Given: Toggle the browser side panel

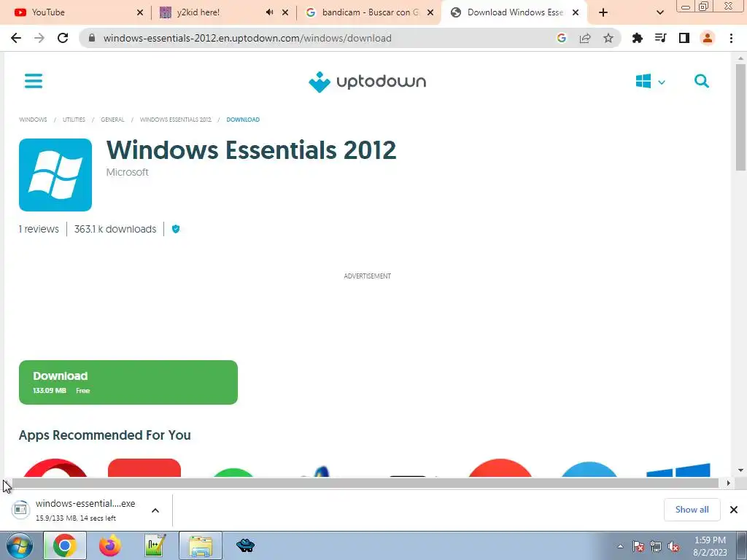Looking at the screenshot, I should [684, 38].
